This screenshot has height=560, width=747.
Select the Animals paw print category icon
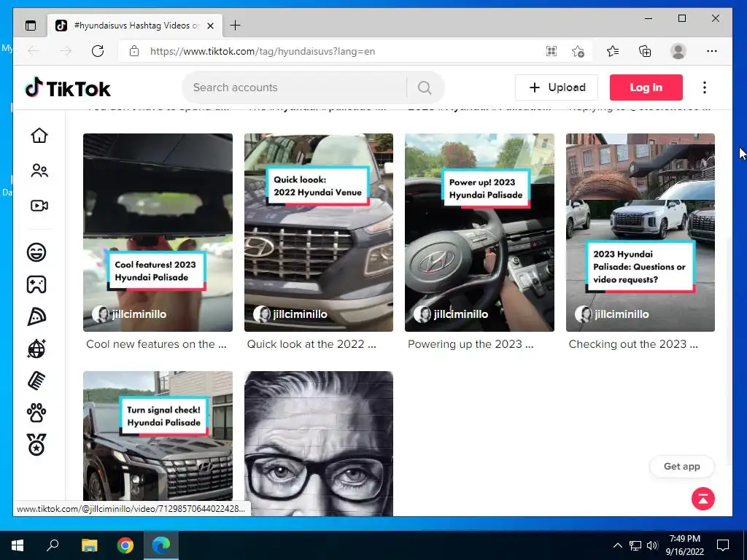click(36, 413)
